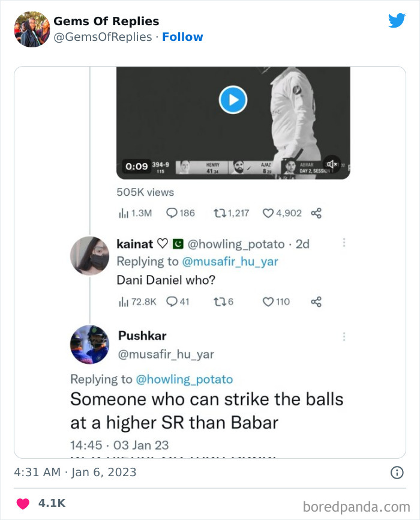Screen dimensions: 420x520
Task: Play the embedded cricket video
Action: tap(233, 99)
